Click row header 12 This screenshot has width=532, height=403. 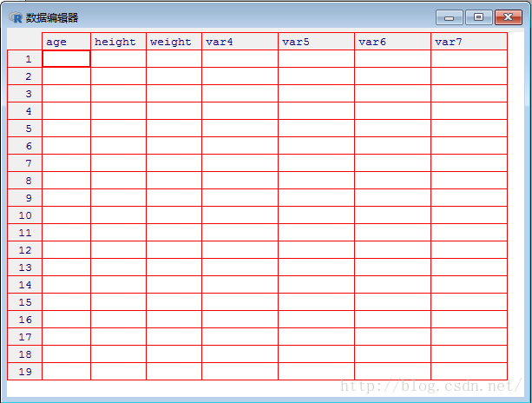click(x=25, y=250)
